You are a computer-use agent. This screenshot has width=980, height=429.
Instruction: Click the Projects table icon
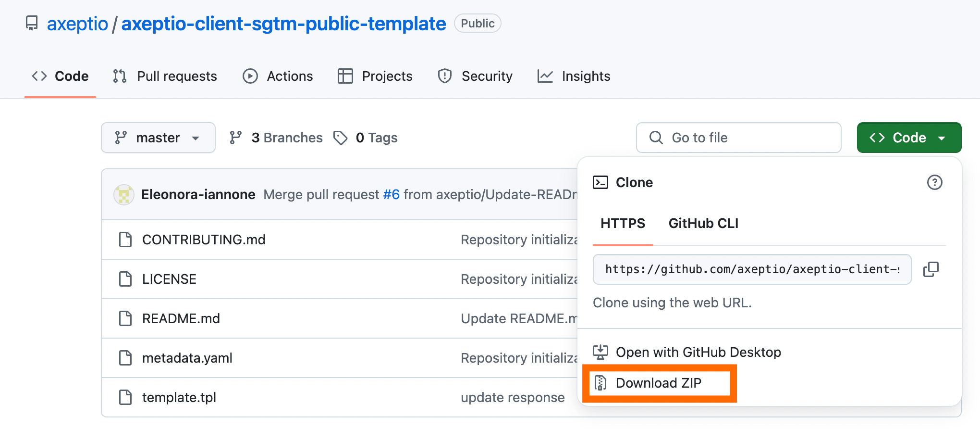[345, 76]
